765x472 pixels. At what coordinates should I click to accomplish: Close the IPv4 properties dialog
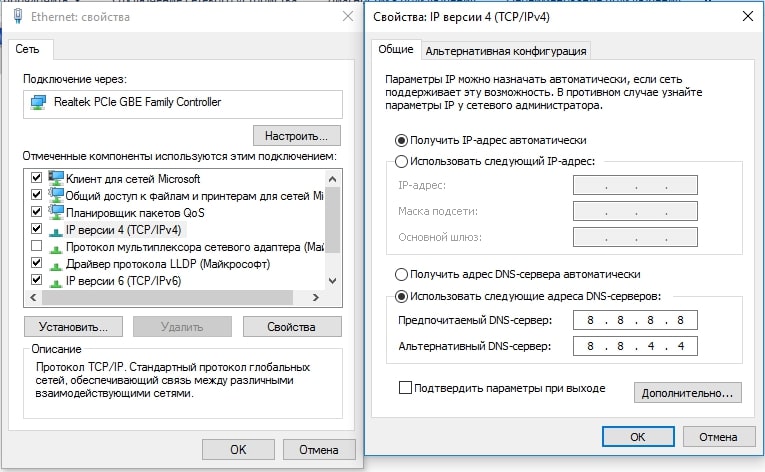pos(747,16)
